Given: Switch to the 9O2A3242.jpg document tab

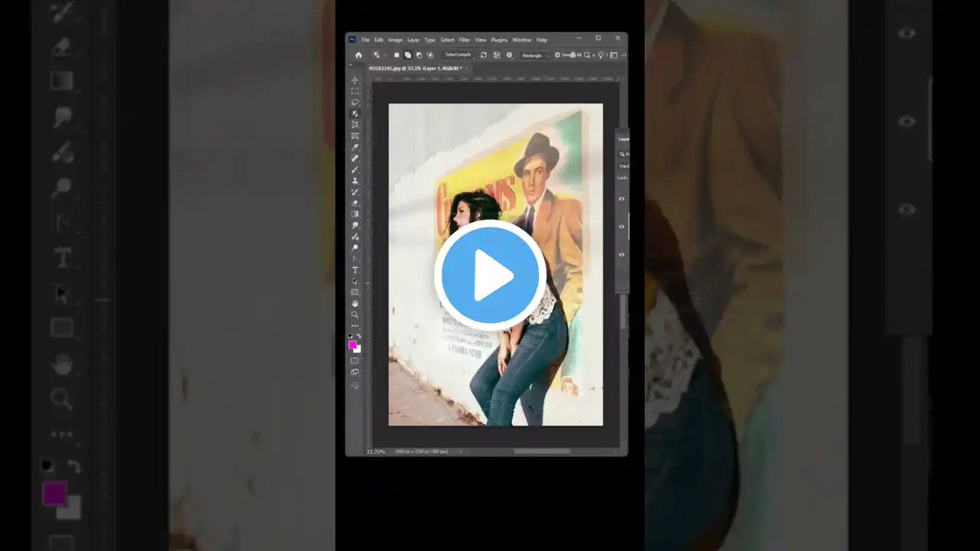Looking at the screenshot, I should point(418,68).
